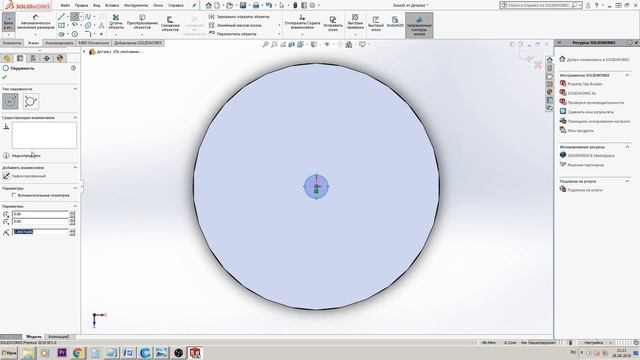
Task: Select the Corner Rectangle sketch tool
Action: (61, 25)
